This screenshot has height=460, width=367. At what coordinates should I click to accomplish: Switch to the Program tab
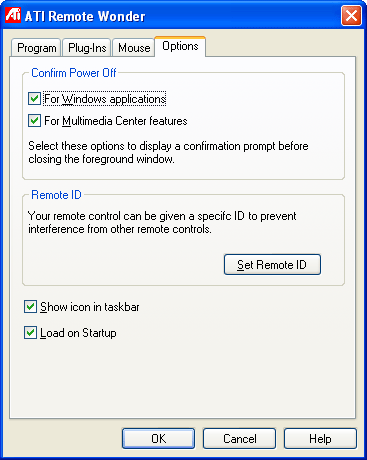[x=36, y=48]
